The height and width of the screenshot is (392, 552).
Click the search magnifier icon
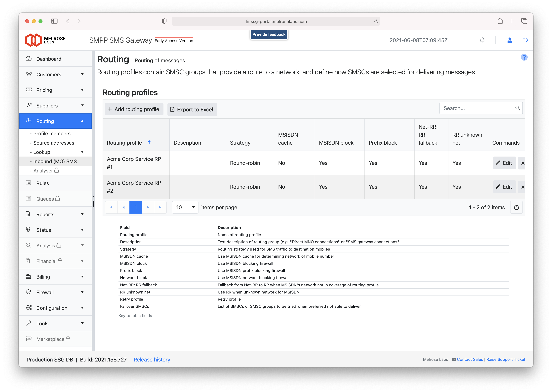tap(517, 108)
